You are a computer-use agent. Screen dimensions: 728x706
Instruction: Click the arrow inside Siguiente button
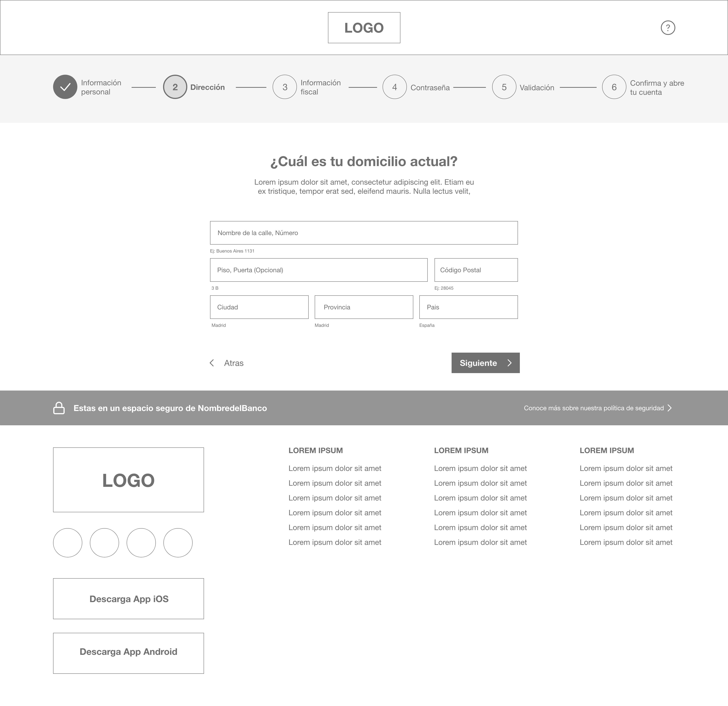pyautogui.click(x=510, y=363)
